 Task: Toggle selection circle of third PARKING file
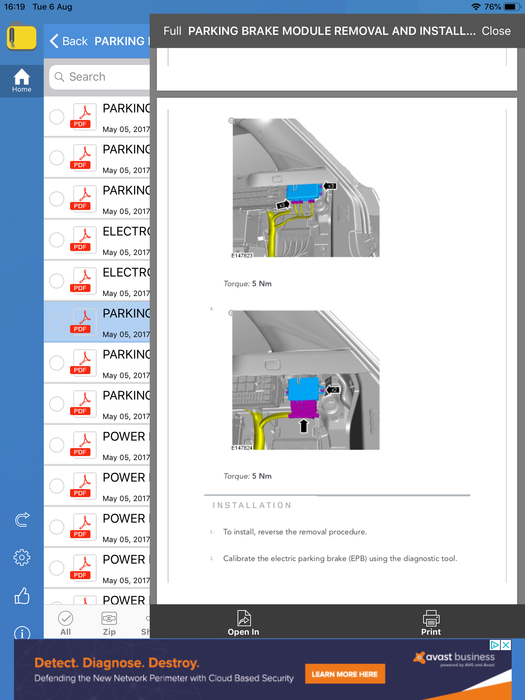(x=57, y=199)
